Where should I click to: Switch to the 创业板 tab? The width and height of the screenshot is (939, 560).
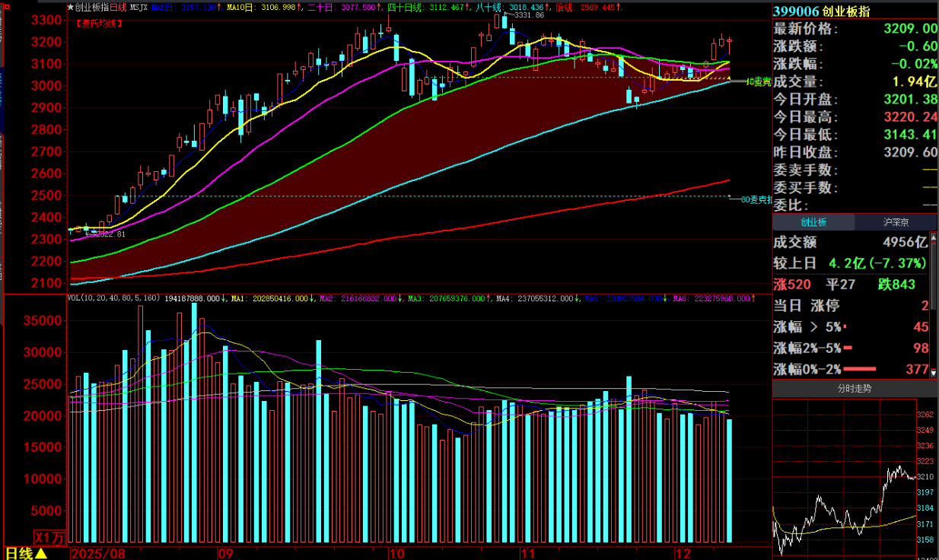coord(813,222)
